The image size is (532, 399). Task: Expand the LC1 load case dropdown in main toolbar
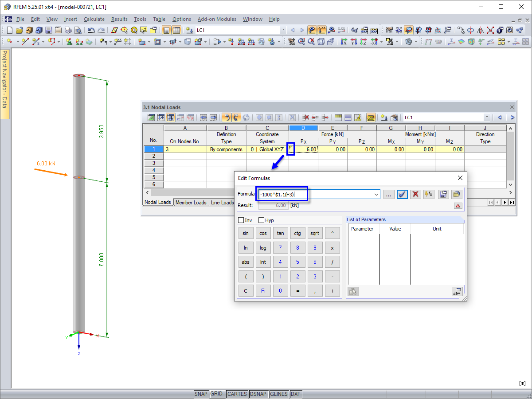[x=283, y=30]
